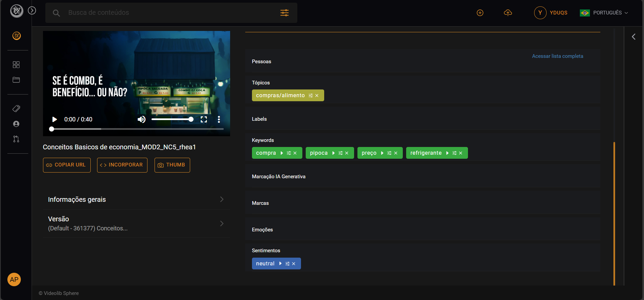Screen dimensions: 644x300
Task: Open search filter sliders icon
Action: click(285, 13)
